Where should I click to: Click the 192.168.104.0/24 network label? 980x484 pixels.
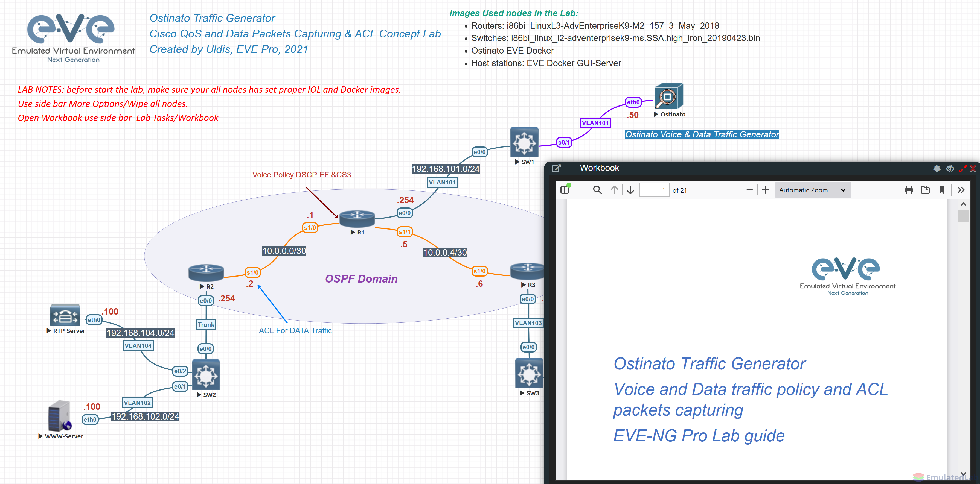point(140,332)
